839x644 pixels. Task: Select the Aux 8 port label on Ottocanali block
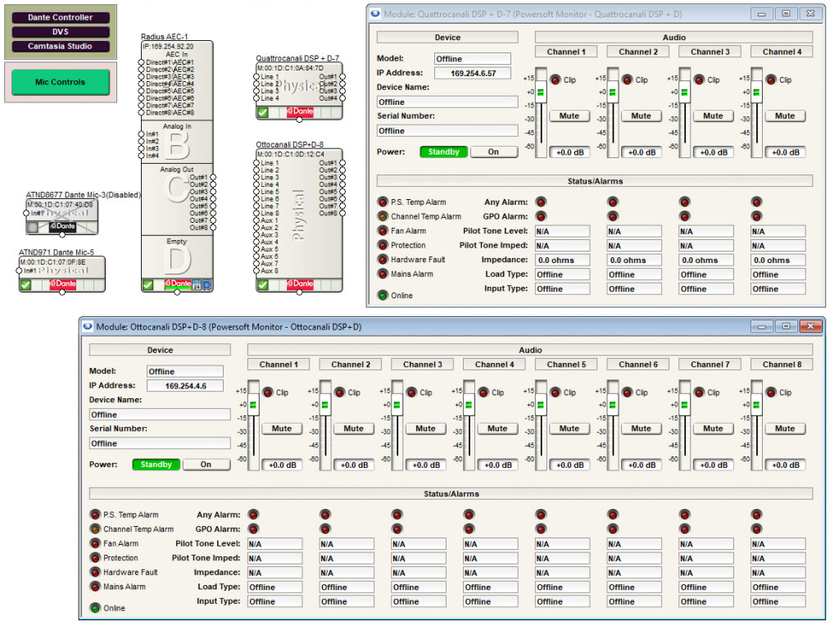point(269,270)
